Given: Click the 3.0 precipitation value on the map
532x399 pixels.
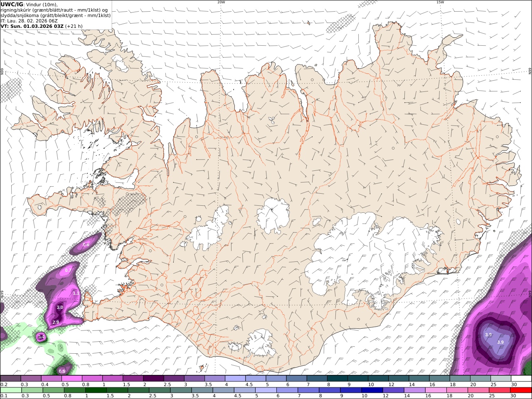Looking at the screenshot, I should [60, 308].
